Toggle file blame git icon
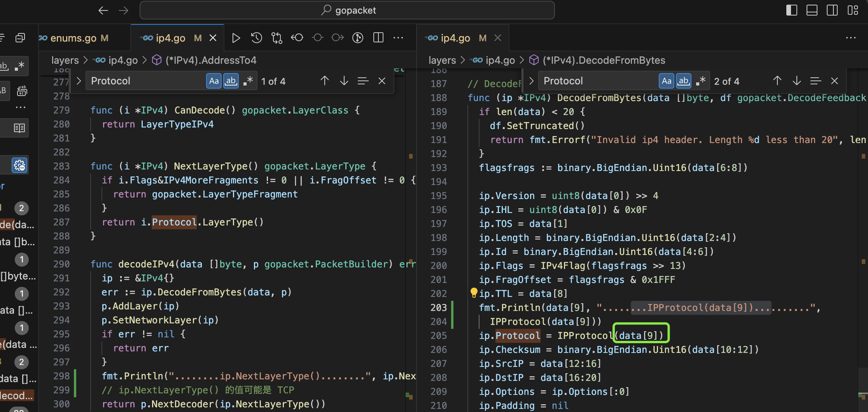The width and height of the screenshot is (868, 412). (358, 38)
